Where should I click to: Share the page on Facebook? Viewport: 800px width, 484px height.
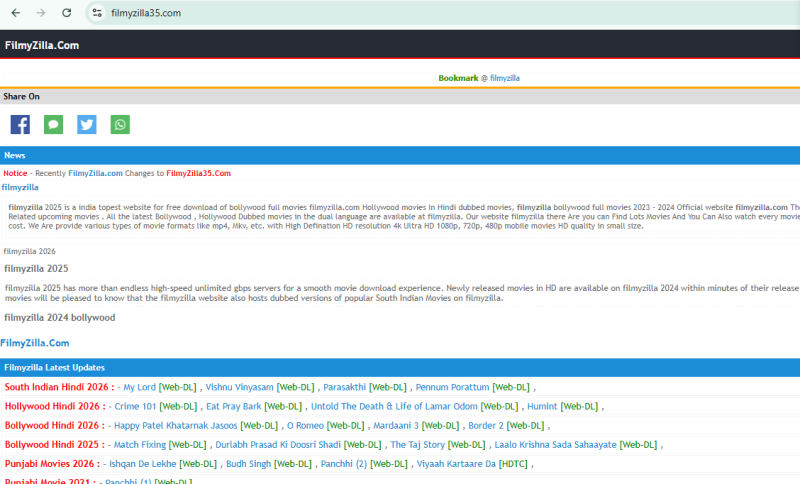click(20, 124)
